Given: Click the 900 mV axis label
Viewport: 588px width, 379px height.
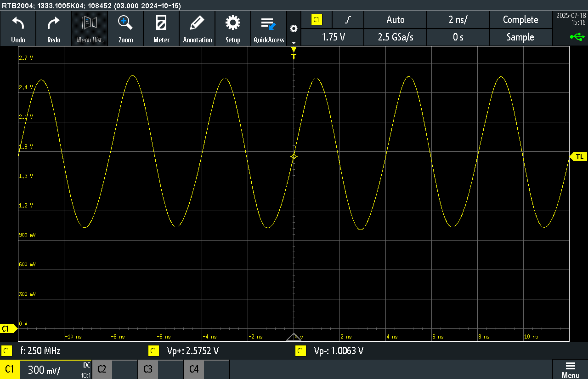Looking at the screenshot, I should click(27, 235).
